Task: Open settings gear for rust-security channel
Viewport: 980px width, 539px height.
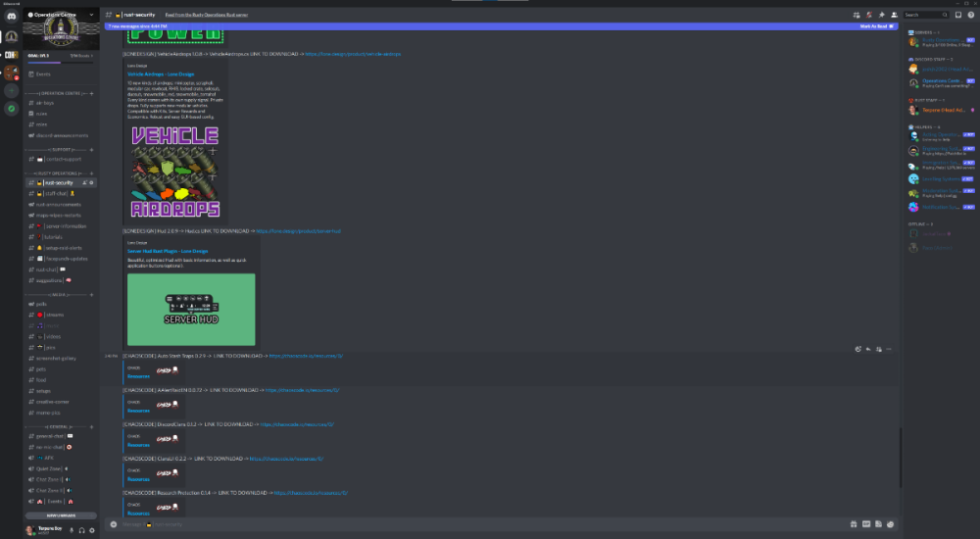Action: click(91, 183)
